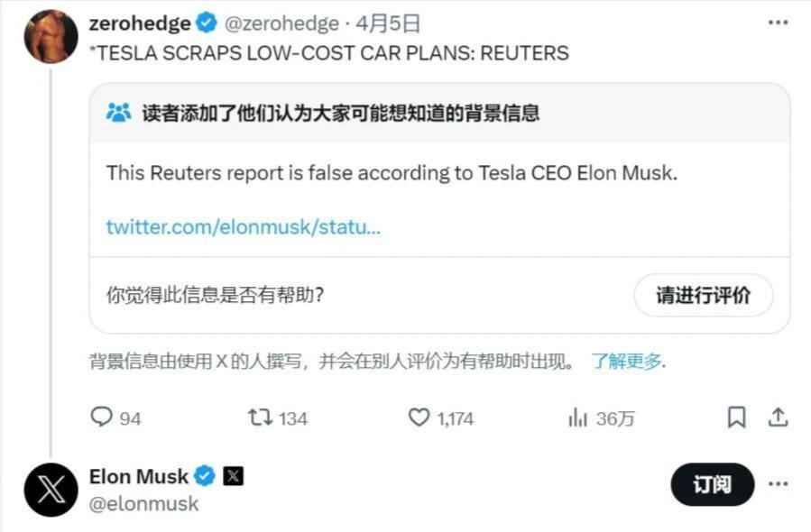Click the X affiliation badge beside Elon Musk
811x532 pixels.
233,476
